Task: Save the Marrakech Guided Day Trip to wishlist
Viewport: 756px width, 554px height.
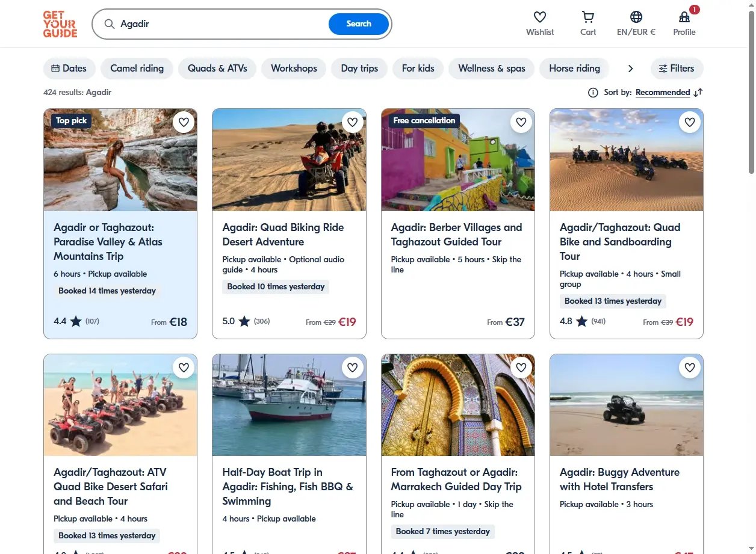Action: click(x=521, y=367)
